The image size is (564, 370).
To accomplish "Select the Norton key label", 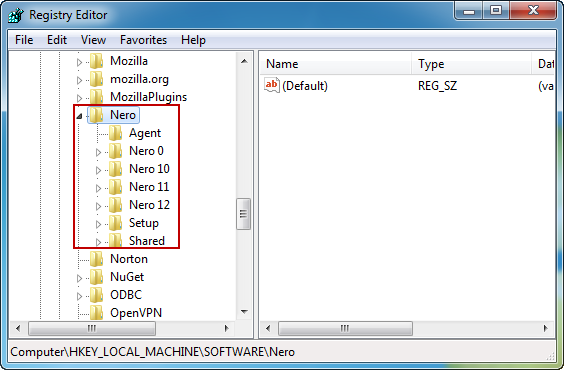I will coord(129,259).
